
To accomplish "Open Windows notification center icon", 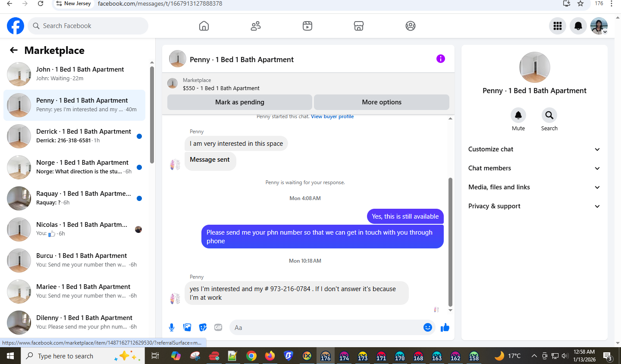I will (608, 356).
